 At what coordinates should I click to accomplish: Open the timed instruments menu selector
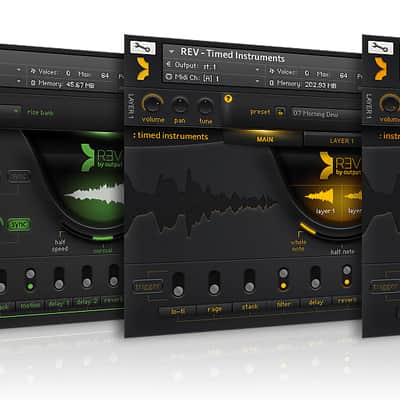pos(170,136)
